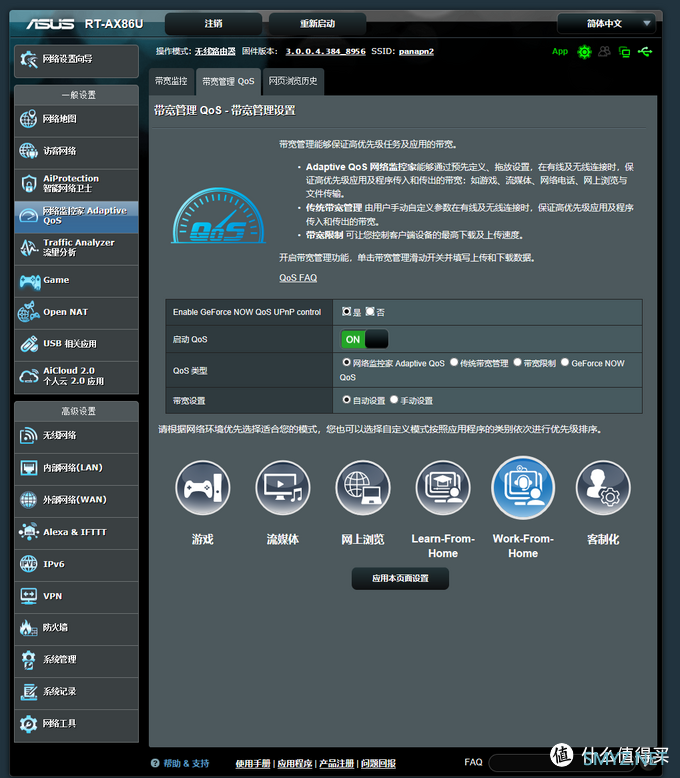Image resolution: width=680 pixels, height=778 pixels.
Task: Click the 无线路由器 operation mode link
Action: pos(215,51)
